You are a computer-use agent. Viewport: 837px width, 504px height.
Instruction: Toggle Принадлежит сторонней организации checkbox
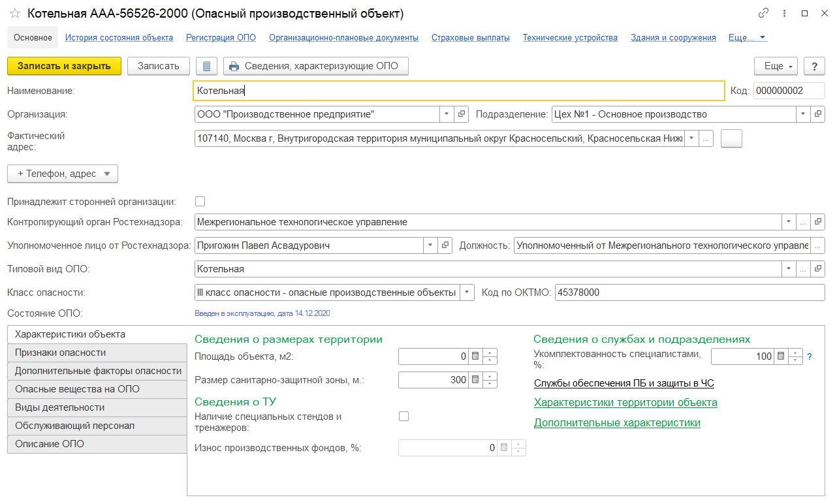click(200, 201)
